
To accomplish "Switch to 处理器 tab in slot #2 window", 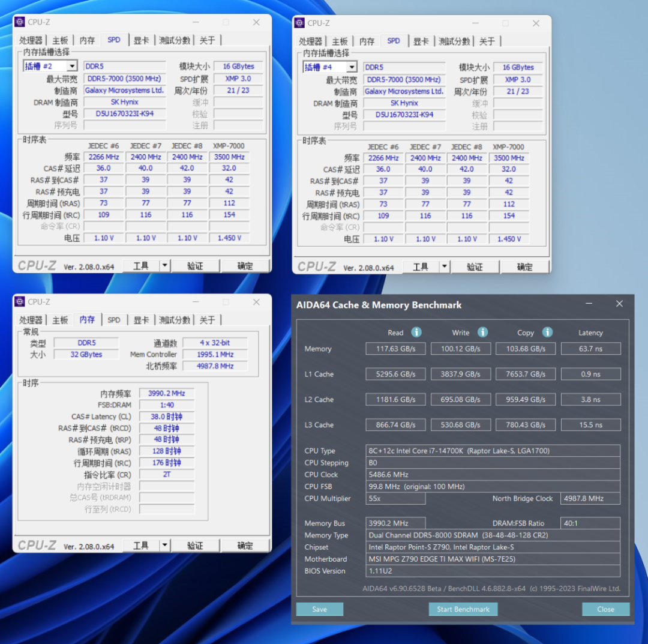I will [x=31, y=40].
